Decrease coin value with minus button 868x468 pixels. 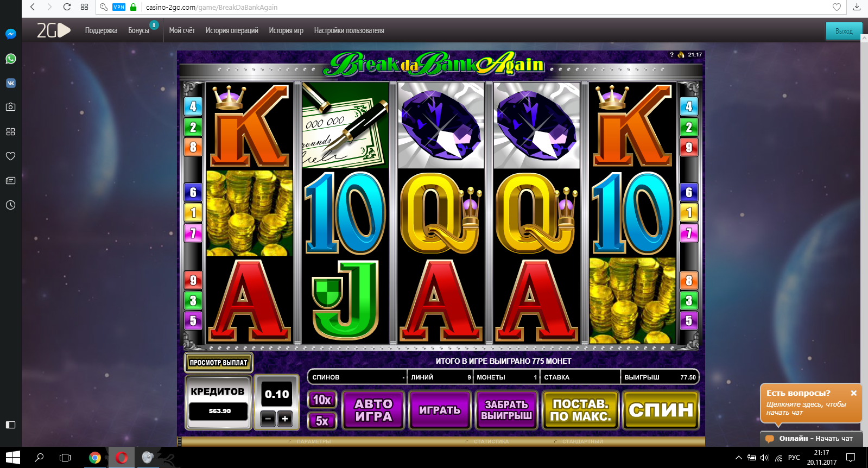tap(268, 419)
